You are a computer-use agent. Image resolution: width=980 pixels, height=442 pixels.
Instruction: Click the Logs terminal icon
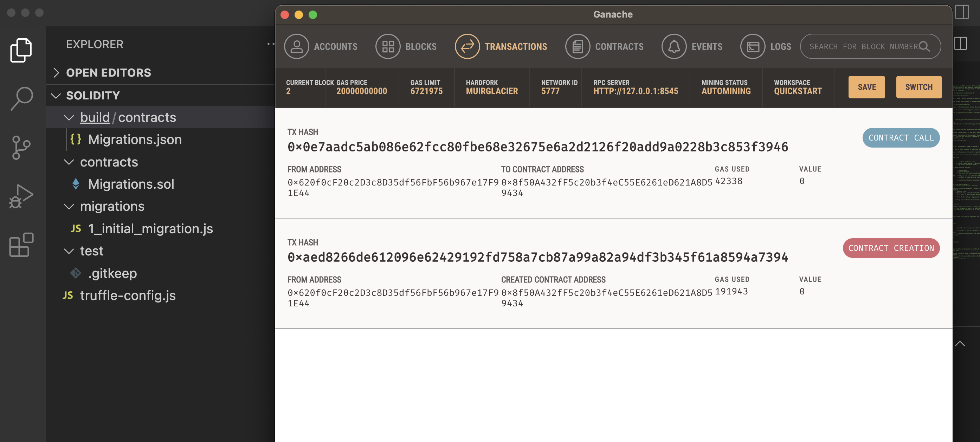click(x=753, y=46)
